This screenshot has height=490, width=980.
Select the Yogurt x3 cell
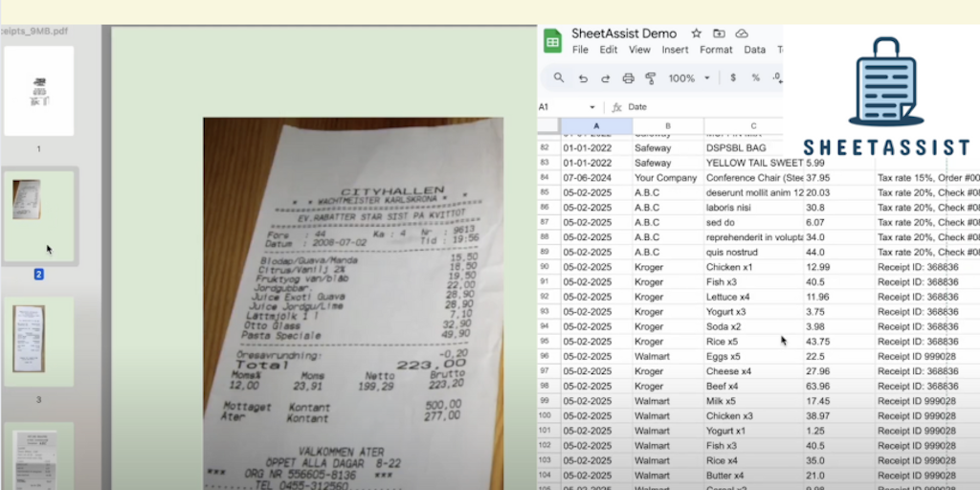[754, 312]
